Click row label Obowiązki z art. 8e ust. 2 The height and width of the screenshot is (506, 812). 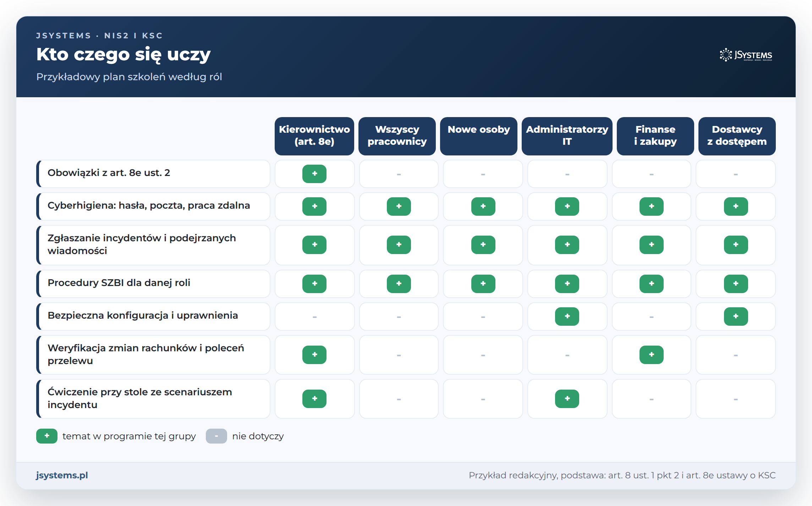click(x=153, y=174)
